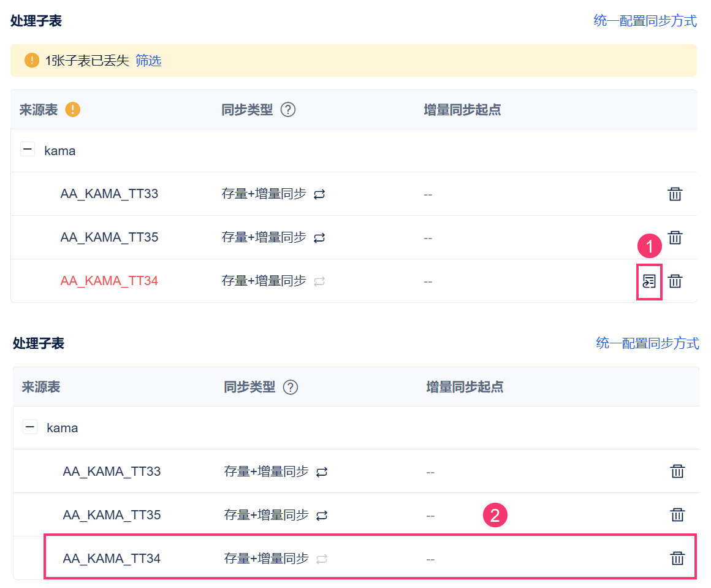Switch sync type of lower AA_KAMA_TT35
The width and height of the screenshot is (711, 588).
pos(322,516)
